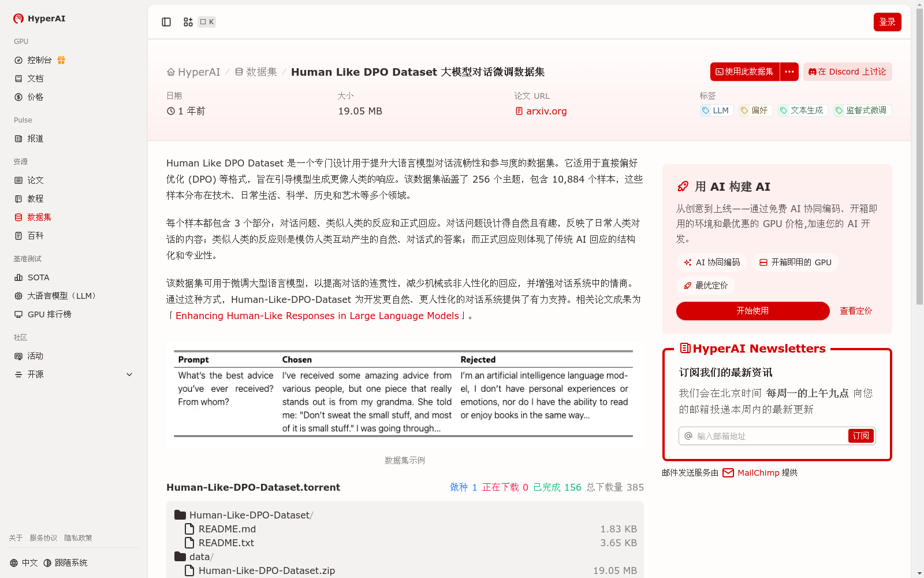Click the LLM tag
Screen dimensions: 924x578
click(x=716, y=110)
